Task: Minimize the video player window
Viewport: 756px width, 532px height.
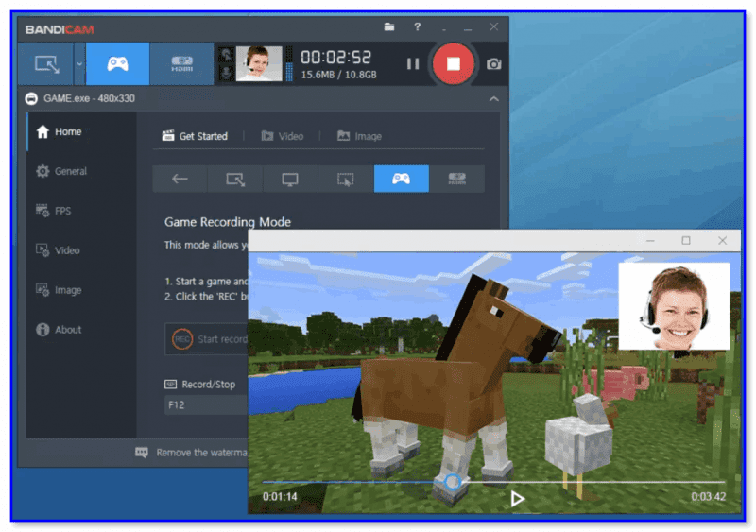Action: [x=650, y=240]
